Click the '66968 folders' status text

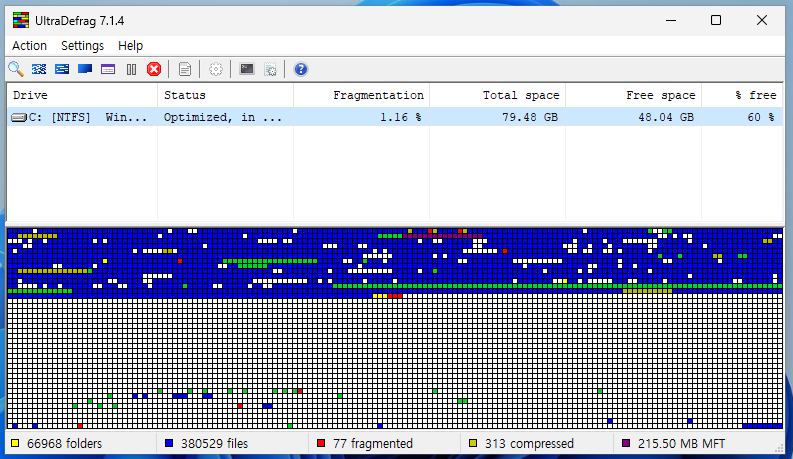64,444
